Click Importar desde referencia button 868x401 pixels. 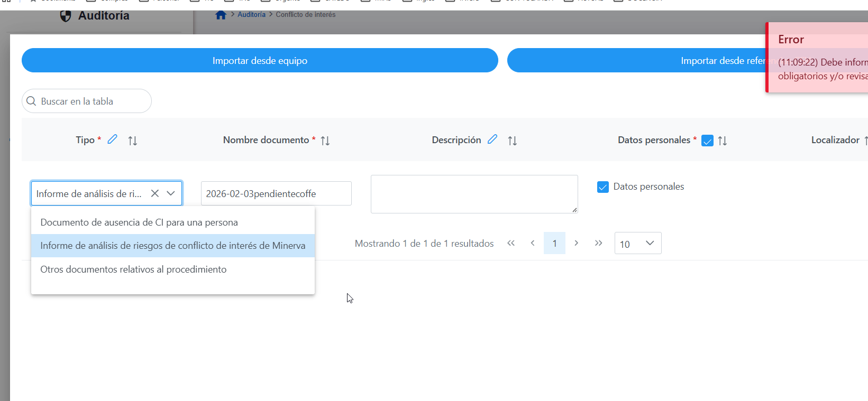coord(688,60)
